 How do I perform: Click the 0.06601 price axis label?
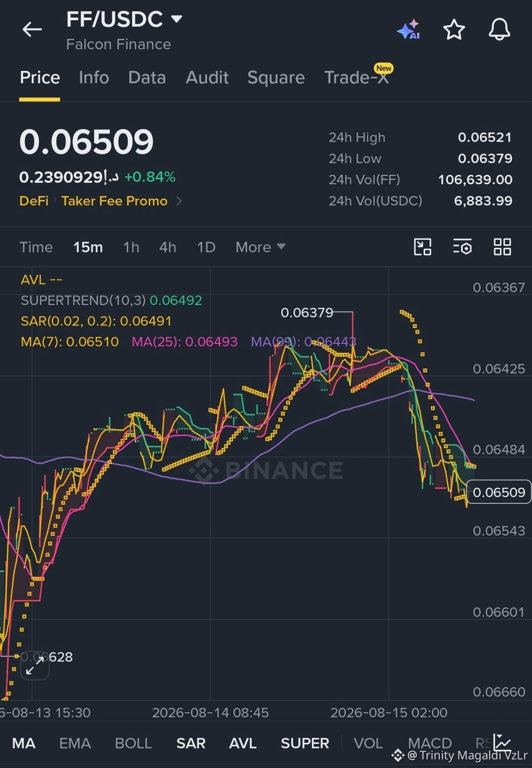(x=499, y=612)
